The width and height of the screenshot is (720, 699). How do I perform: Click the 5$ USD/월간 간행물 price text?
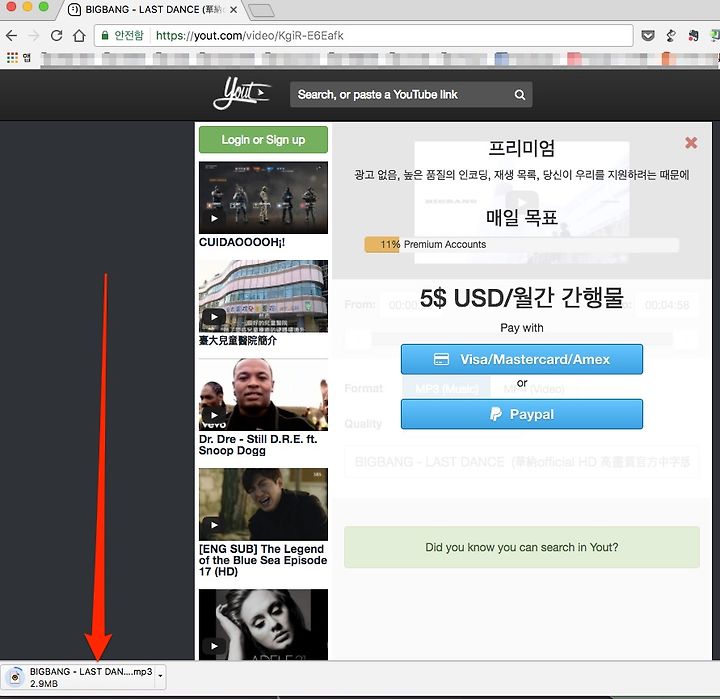522,298
